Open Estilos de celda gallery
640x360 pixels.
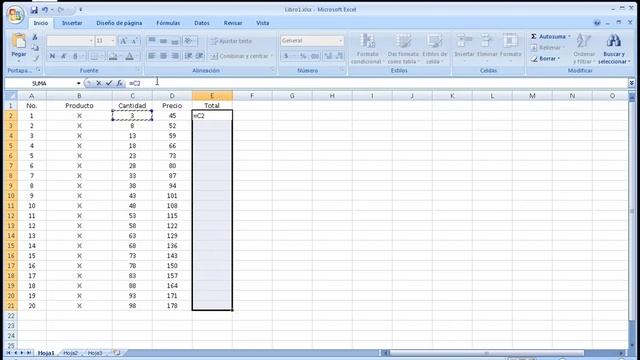tap(434, 49)
